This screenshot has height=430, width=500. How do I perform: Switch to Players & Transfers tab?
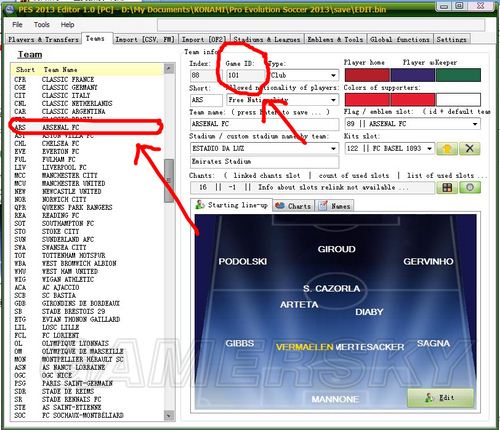43,39
